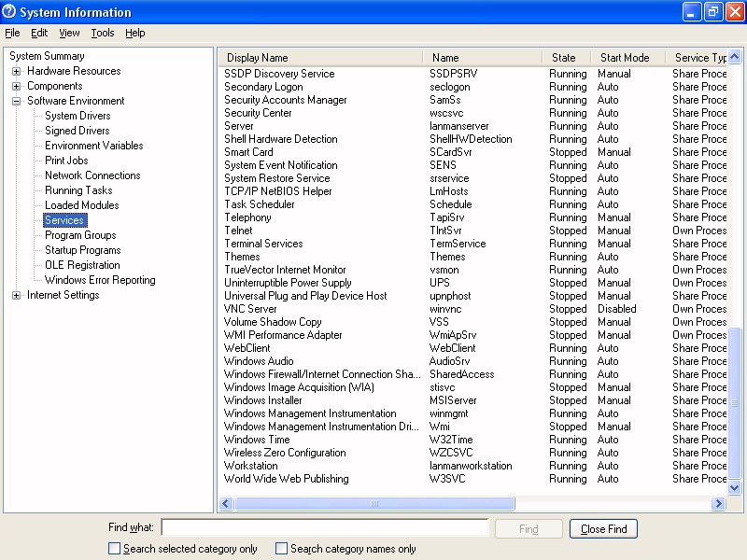747x560 pixels.
Task: Click the System Information title bar icon
Action: (x=10, y=12)
